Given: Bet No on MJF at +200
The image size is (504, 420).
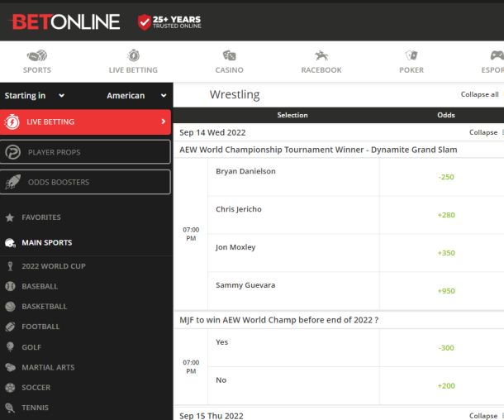Looking at the screenshot, I should (446, 386).
